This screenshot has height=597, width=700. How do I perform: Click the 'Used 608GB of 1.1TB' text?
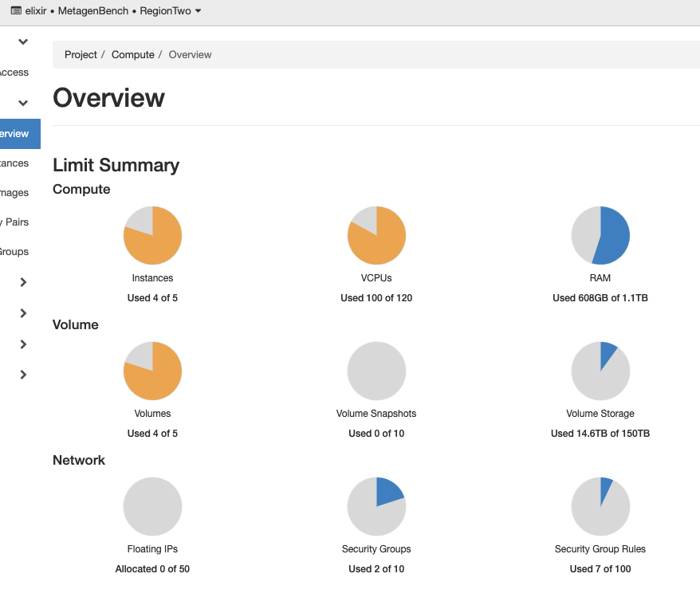pos(600,297)
